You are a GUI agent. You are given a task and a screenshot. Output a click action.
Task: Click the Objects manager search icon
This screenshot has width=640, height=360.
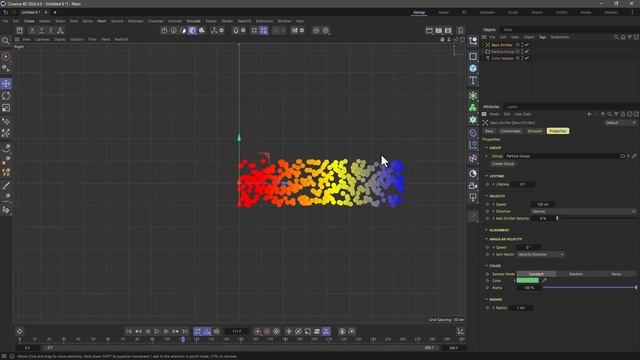pos(616,37)
